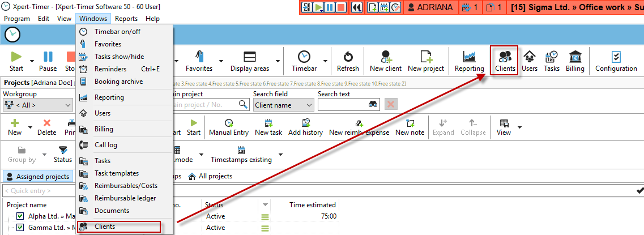The width and height of the screenshot is (644, 235).
Task: Click the Manual Entry button
Action: point(228,127)
